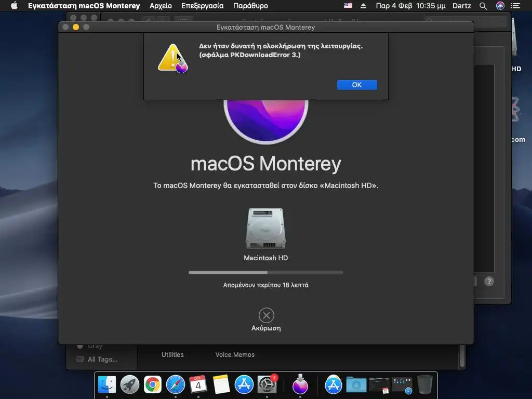
Task: Open System Preferences from the Dock
Action: click(267, 385)
